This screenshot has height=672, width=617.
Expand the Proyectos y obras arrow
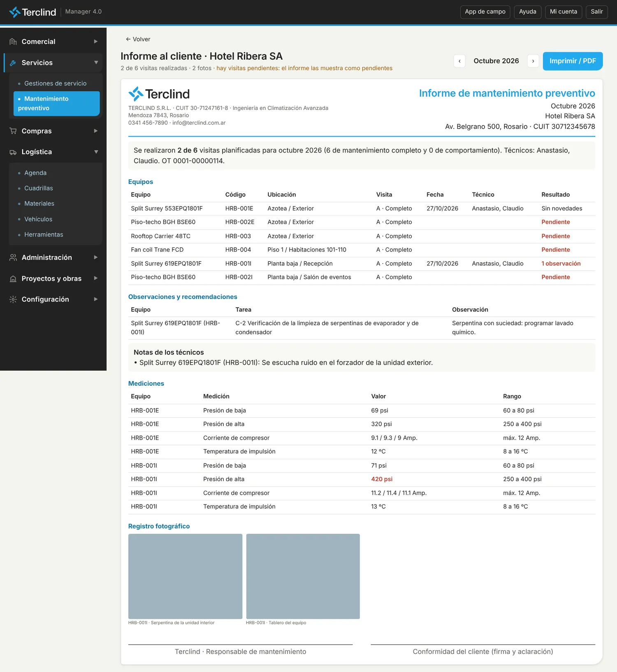tap(96, 278)
